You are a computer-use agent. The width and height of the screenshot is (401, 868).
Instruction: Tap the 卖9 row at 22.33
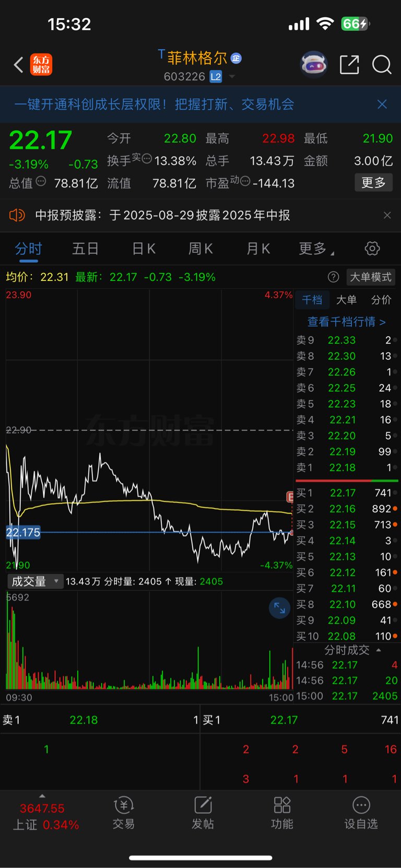click(347, 340)
